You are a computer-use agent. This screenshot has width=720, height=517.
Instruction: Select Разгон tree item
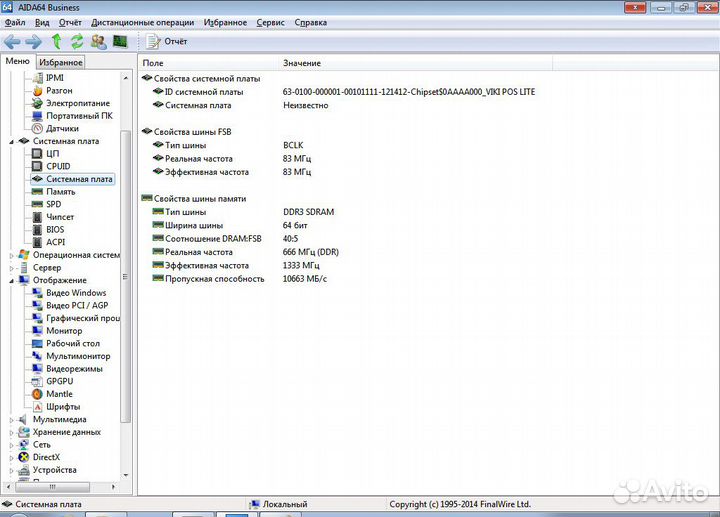59,90
